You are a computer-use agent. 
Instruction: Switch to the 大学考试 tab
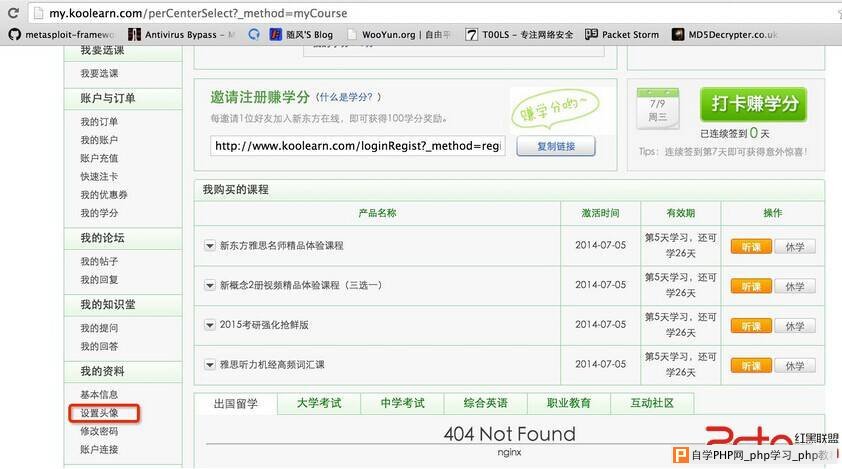(320, 403)
